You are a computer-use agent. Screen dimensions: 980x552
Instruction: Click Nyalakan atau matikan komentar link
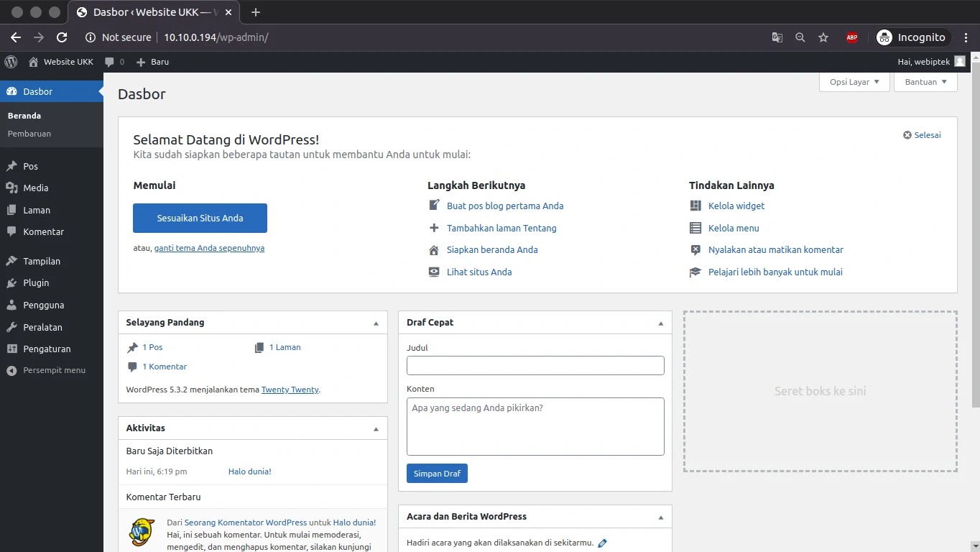(x=776, y=249)
